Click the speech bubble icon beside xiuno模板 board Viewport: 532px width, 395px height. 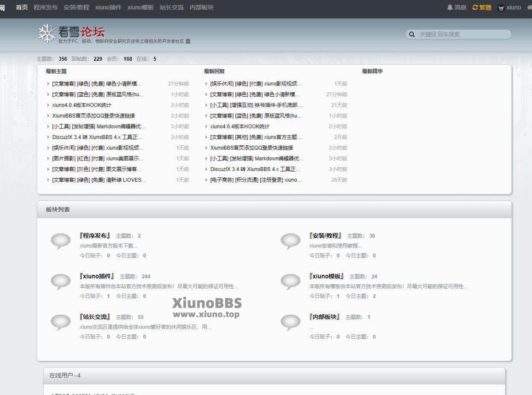tap(290, 282)
